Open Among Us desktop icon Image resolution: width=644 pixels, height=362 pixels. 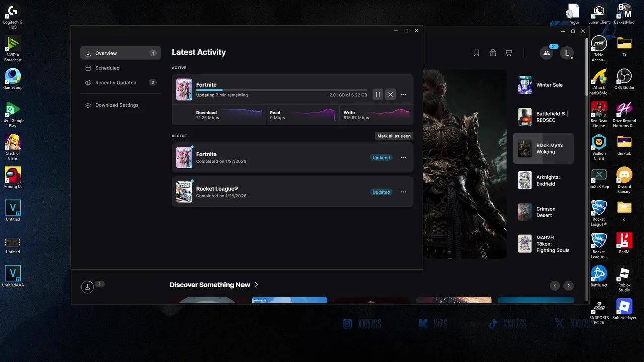click(13, 178)
